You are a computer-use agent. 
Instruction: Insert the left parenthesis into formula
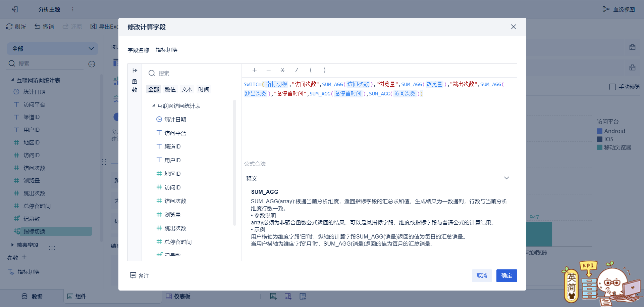pyautogui.click(x=311, y=70)
